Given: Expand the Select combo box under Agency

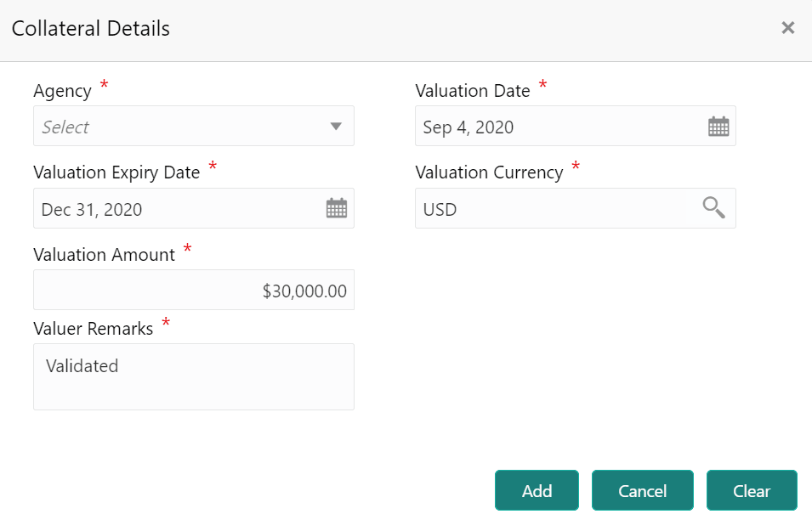Looking at the screenshot, I should point(193,125).
